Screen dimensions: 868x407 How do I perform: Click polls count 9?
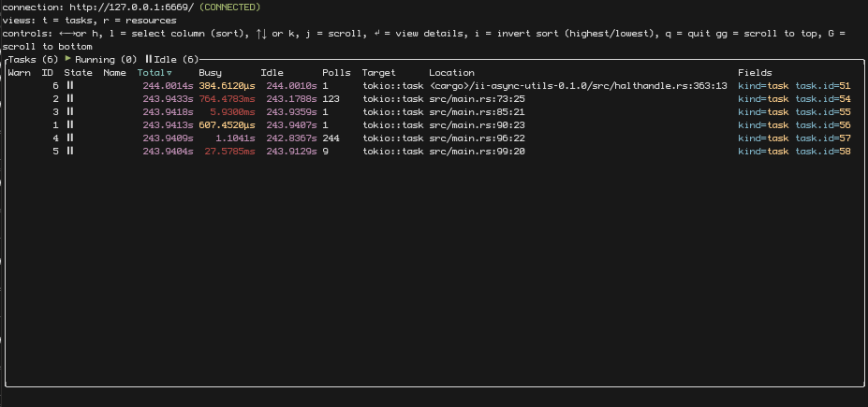[326, 151]
